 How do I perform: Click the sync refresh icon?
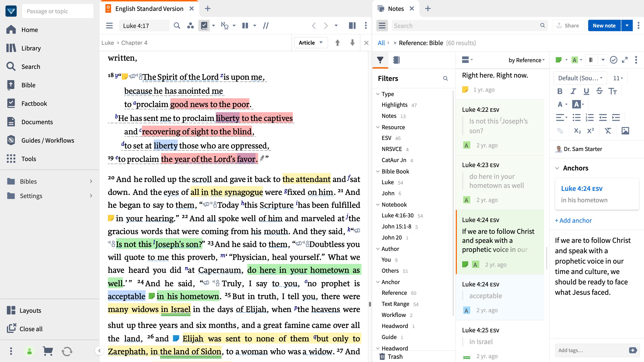click(67, 351)
